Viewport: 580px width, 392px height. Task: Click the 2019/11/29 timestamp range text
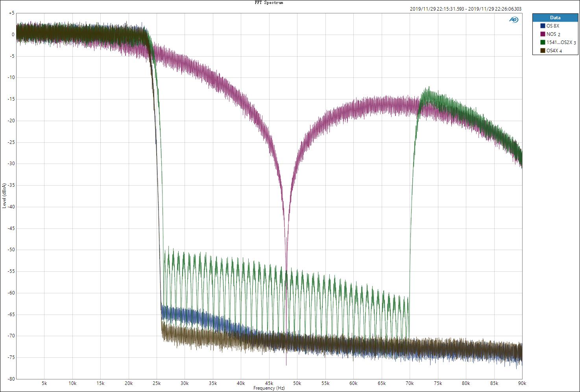click(465, 9)
